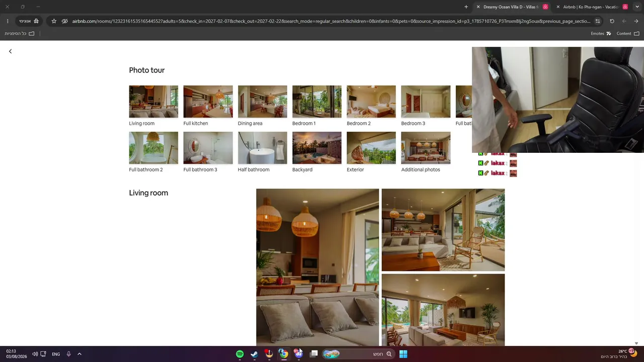644x362 pixels.
Task: Open Steam from the taskbar
Action: (x=254, y=354)
